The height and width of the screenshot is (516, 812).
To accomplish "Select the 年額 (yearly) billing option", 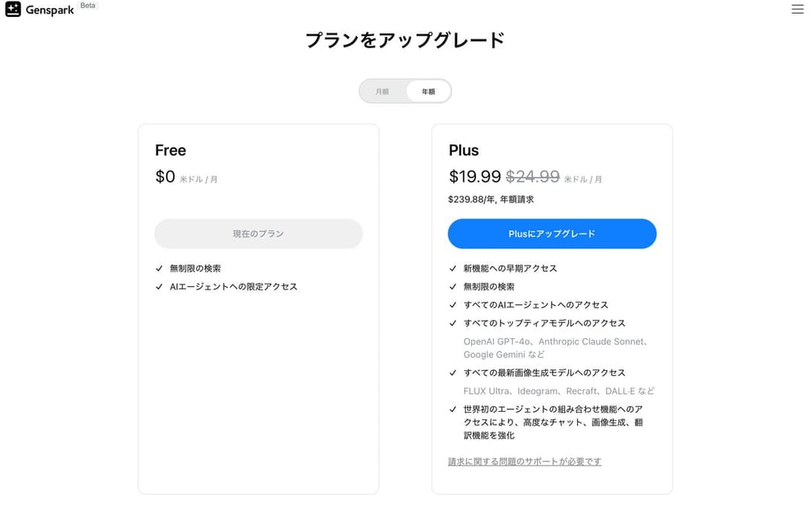I will tap(428, 91).
